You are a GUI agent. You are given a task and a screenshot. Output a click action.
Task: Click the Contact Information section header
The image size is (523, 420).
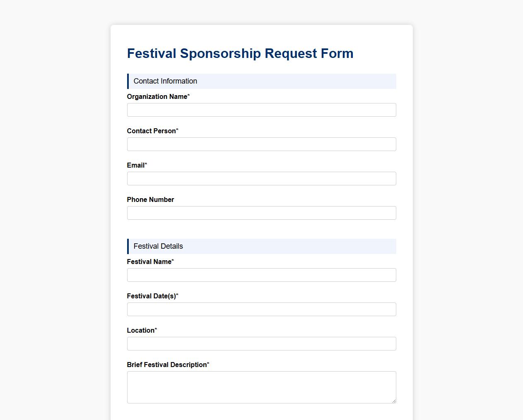(165, 81)
